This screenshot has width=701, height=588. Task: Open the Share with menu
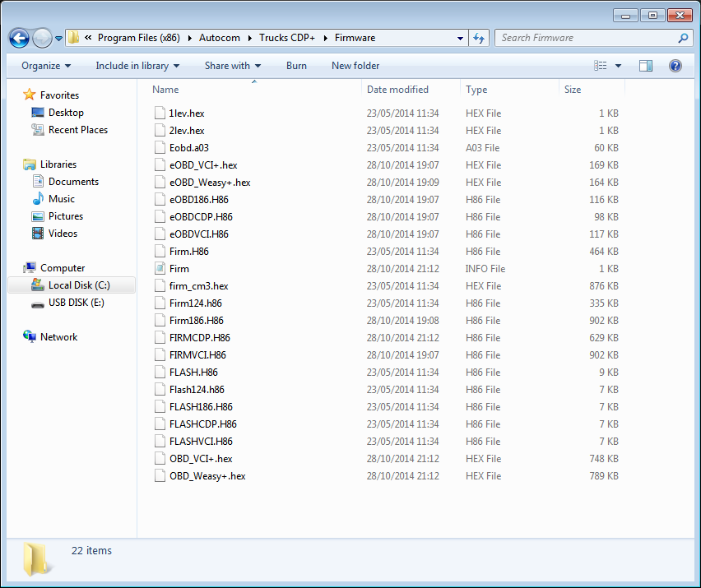[233, 66]
